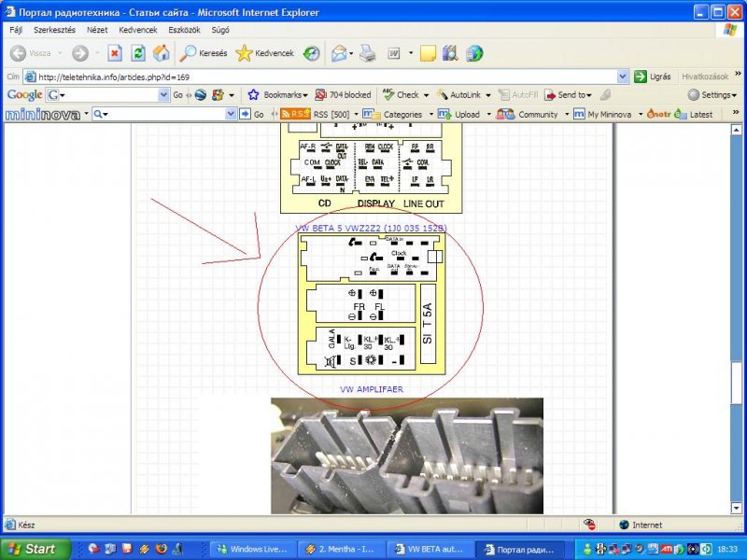
Task: Open mininova Categories
Action: point(392,114)
